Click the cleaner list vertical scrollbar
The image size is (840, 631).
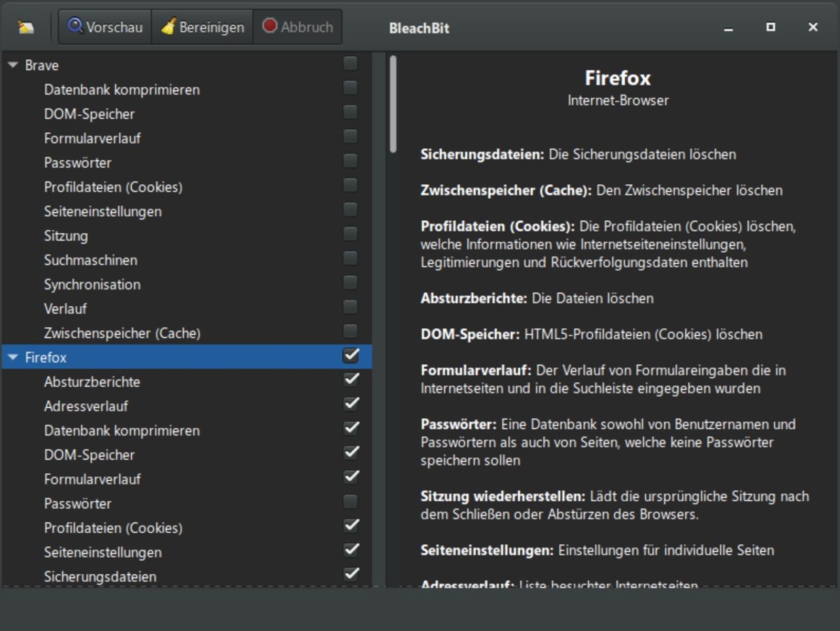click(x=393, y=105)
